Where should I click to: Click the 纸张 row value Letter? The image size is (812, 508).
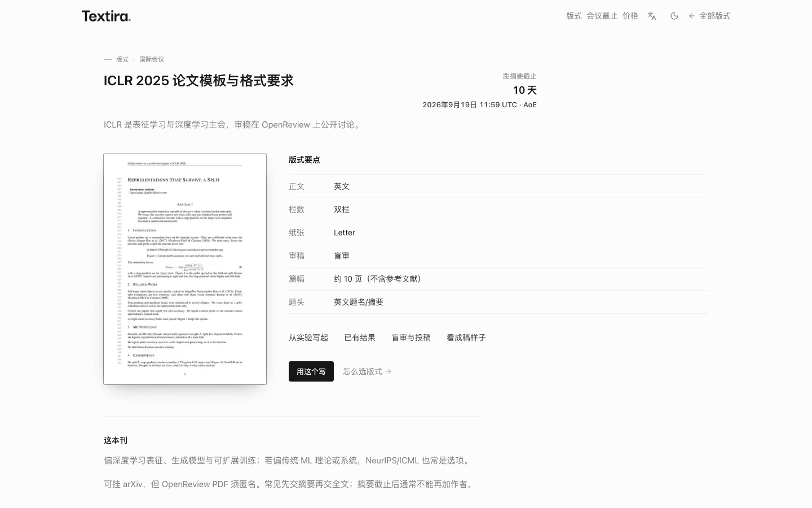tap(345, 233)
